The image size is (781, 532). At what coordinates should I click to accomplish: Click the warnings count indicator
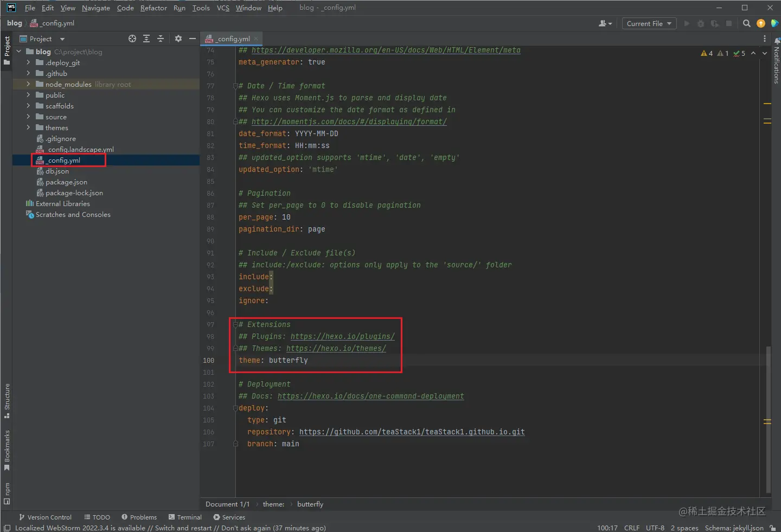(x=707, y=53)
